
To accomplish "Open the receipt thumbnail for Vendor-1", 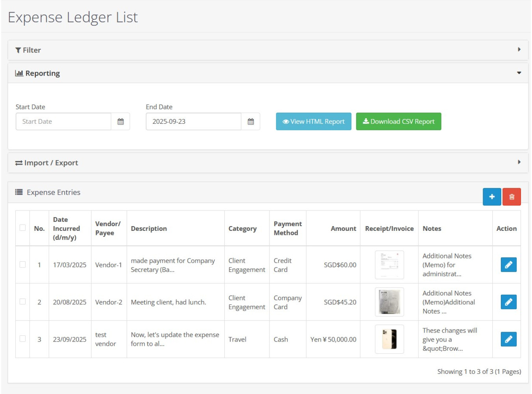I will coord(389,265).
